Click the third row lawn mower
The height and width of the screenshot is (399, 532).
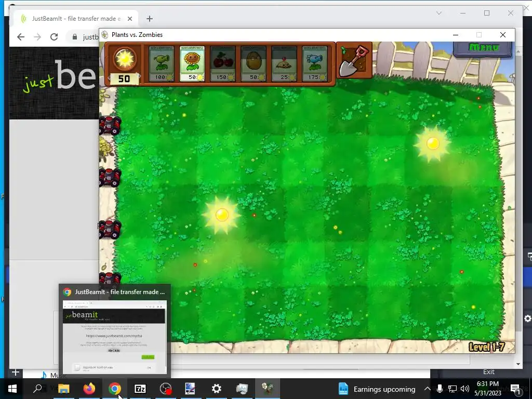pos(110,229)
